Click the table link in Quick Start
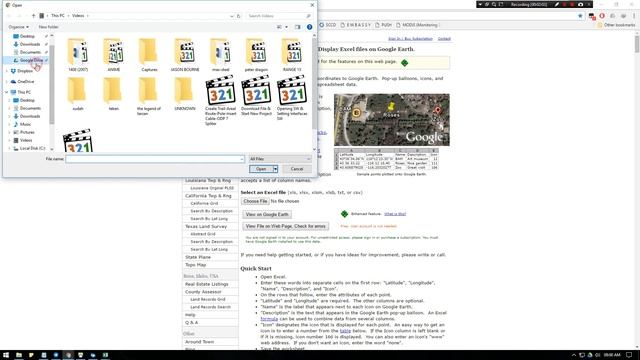 click(x=345, y=331)
